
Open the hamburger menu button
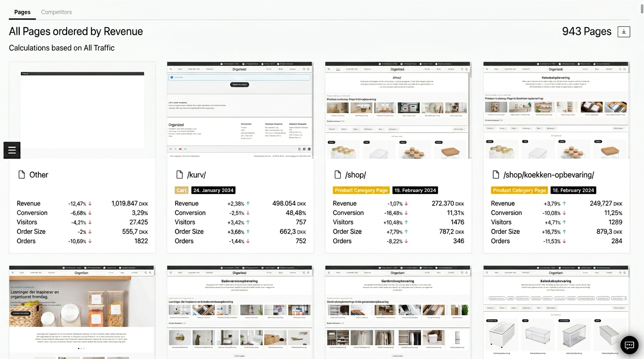pyautogui.click(x=12, y=150)
